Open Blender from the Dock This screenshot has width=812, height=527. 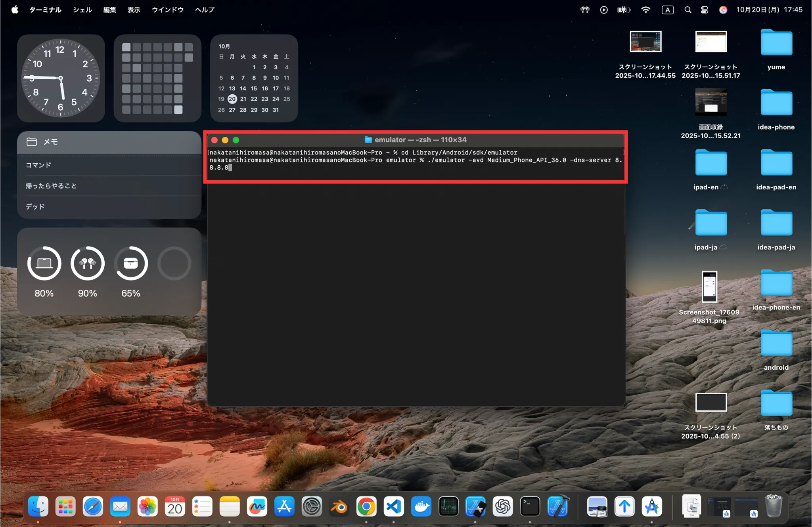[x=339, y=507]
